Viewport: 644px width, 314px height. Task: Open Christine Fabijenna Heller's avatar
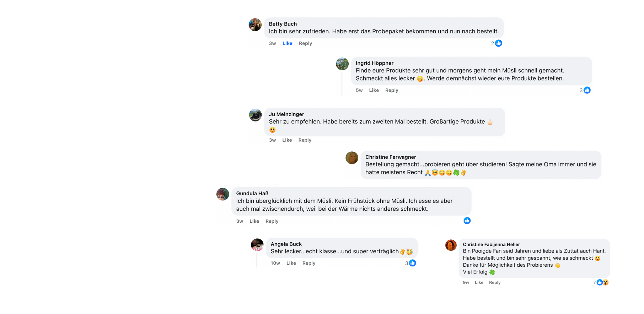click(x=451, y=245)
